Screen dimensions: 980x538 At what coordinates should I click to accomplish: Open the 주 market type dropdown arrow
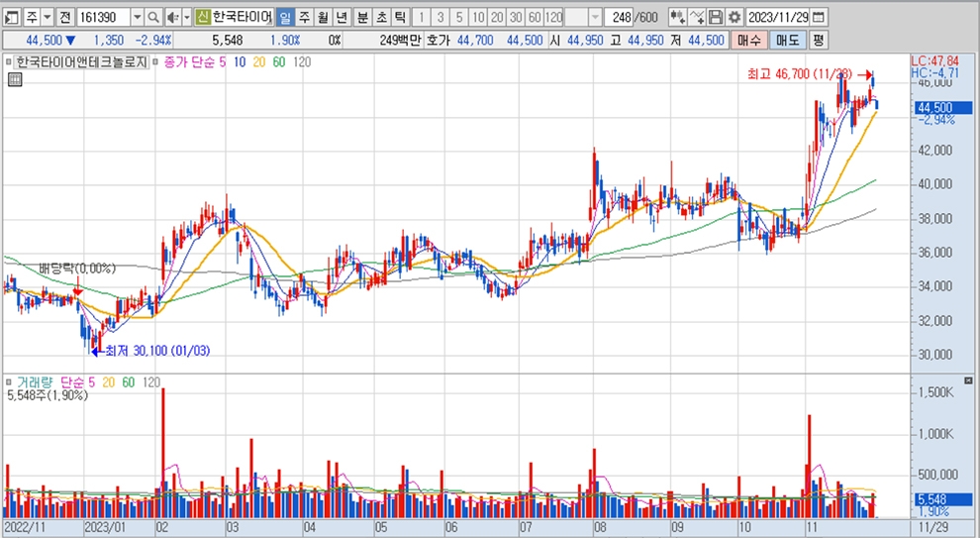point(48,17)
